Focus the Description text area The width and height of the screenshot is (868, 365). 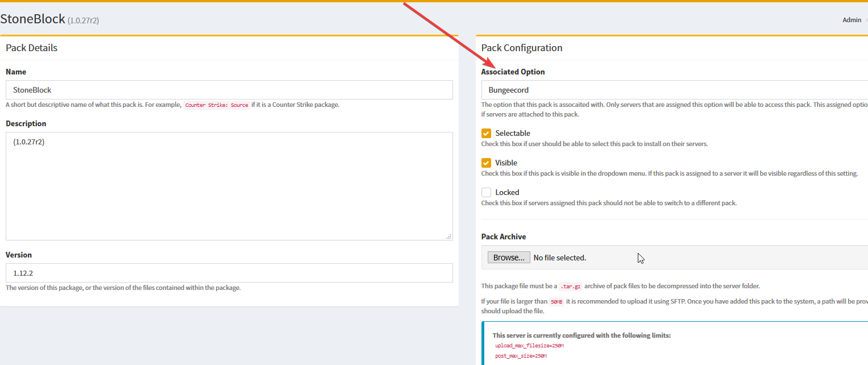point(229,186)
